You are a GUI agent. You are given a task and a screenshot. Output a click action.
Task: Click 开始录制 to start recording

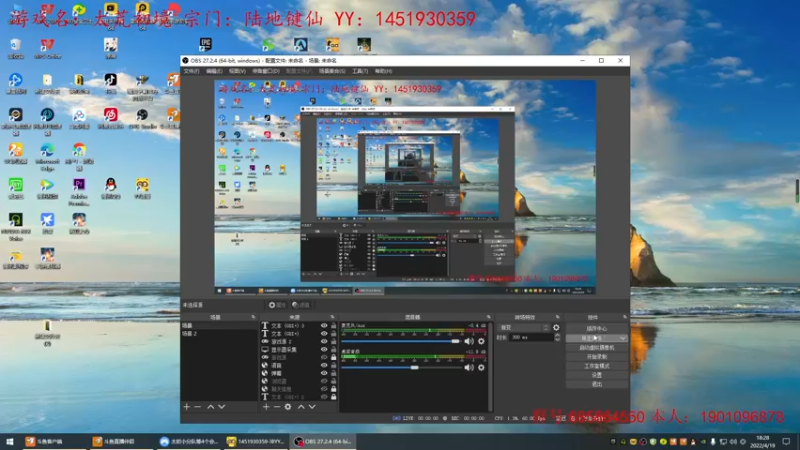596,357
